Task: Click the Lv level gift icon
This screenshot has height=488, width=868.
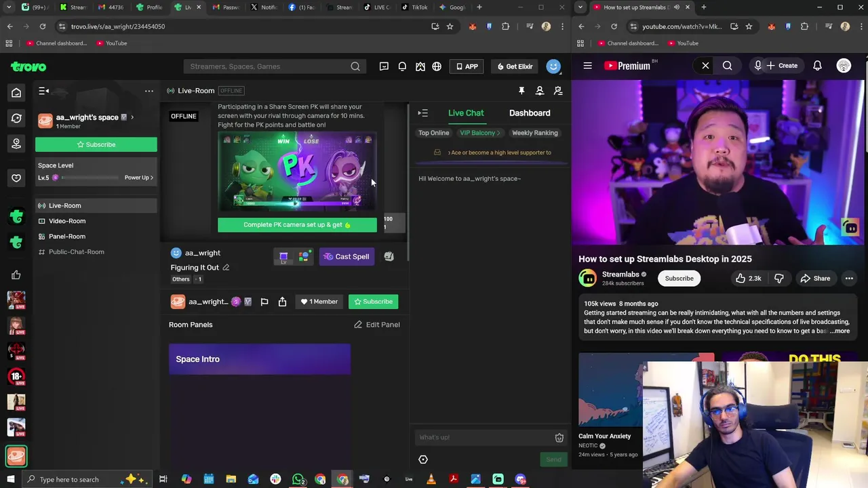Action: click(283, 257)
